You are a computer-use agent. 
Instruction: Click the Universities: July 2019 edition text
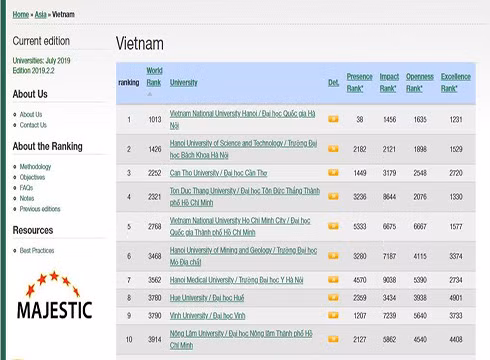pos(41,61)
